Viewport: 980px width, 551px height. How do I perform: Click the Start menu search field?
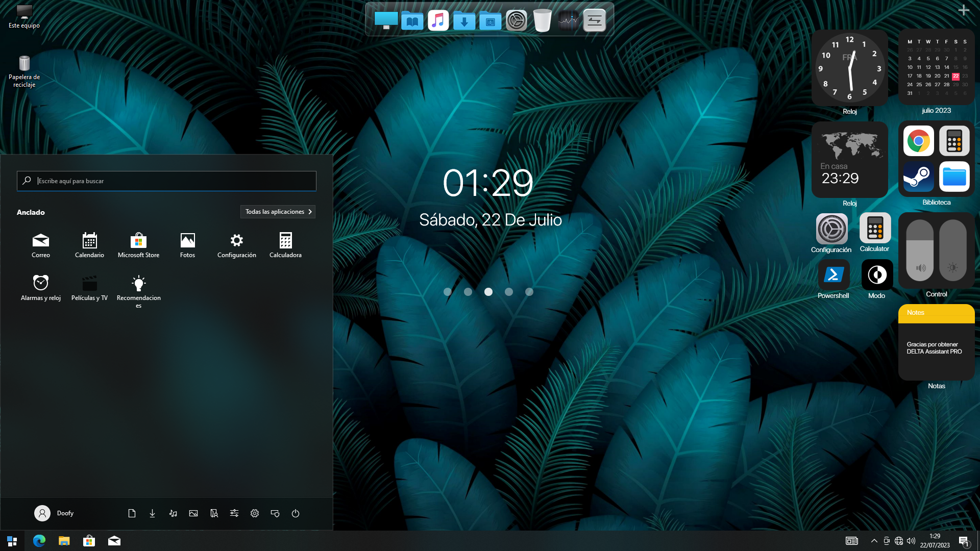coord(166,181)
